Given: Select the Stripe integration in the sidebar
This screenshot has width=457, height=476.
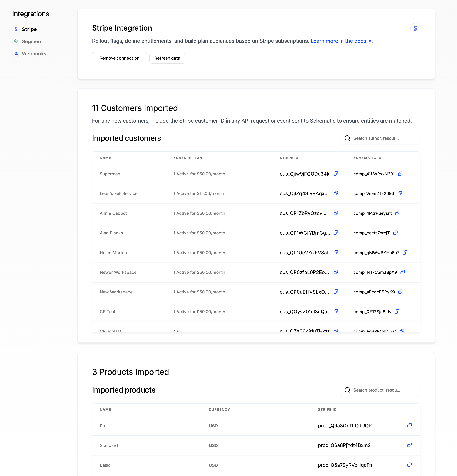Looking at the screenshot, I should (x=29, y=29).
